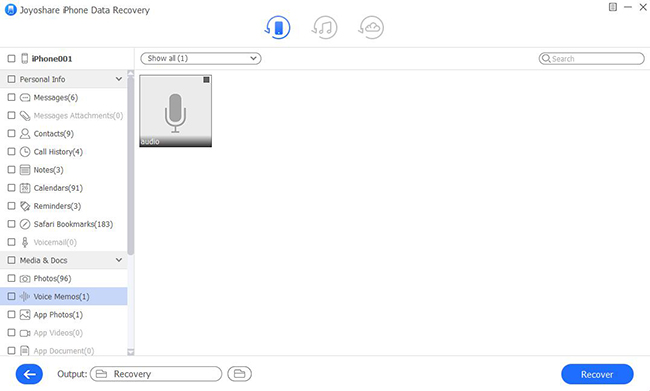Select Calendars(91) label in sidebar
Viewport: 650px width, 391px height.
point(58,188)
